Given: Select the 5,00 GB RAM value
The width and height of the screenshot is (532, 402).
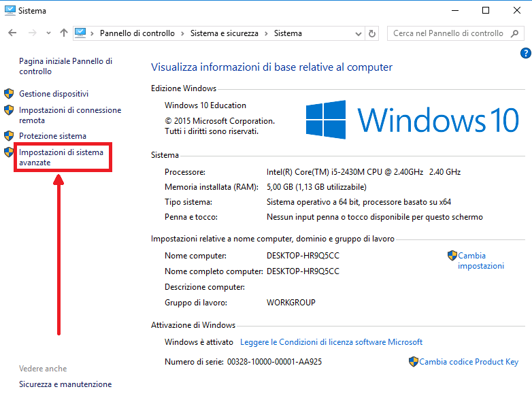Looking at the screenshot, I should [316, 187].
